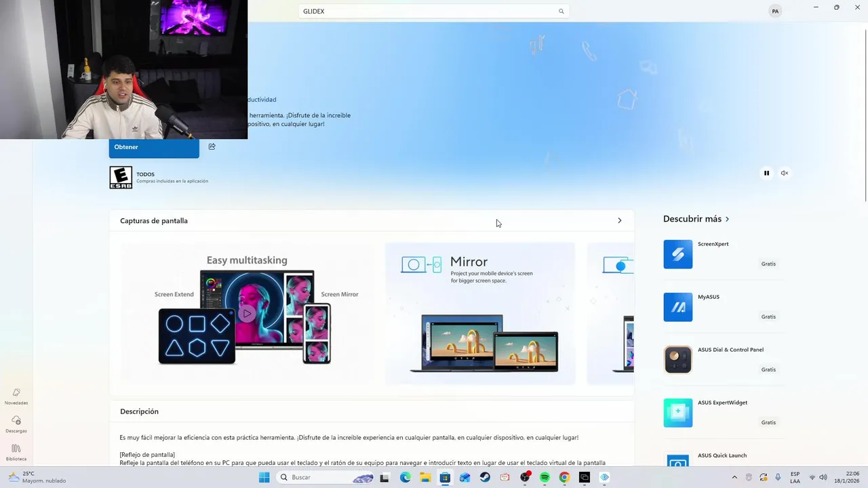Click Gratis under MyASUS
This screenshot has width=868, height=488.
coord(768,317)
